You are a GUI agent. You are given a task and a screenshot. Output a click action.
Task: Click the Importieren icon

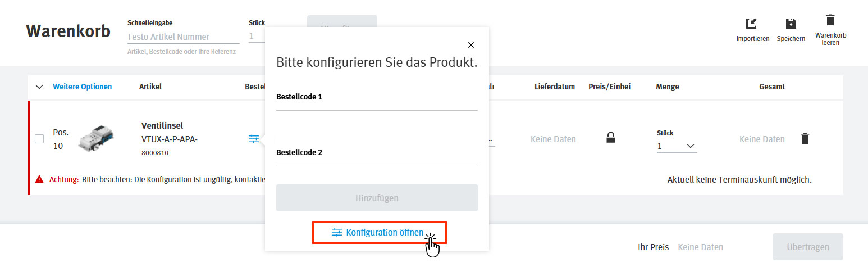click(x=752, y=24)
